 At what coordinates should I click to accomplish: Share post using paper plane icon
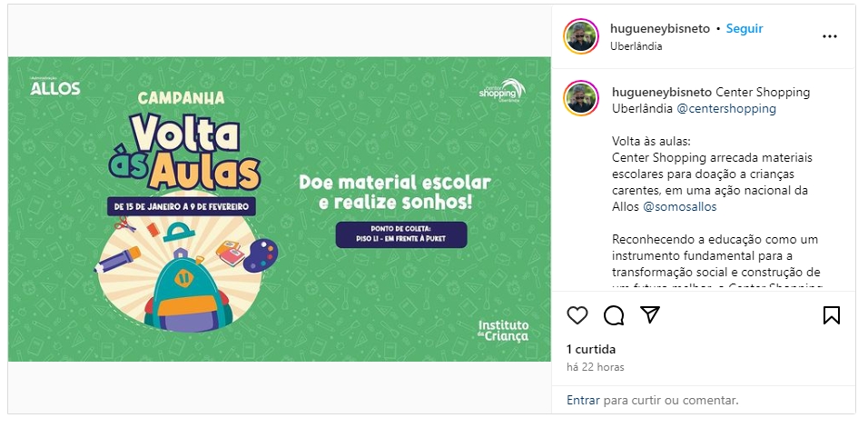pos(650,314)
